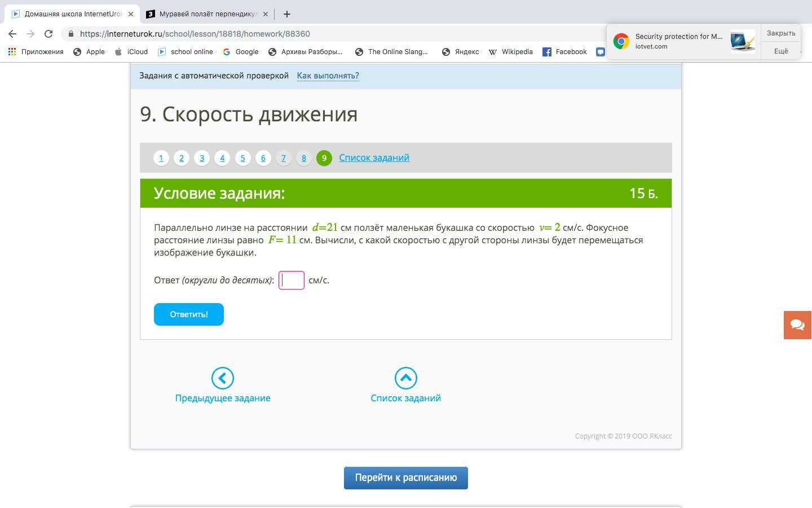
Task: Open the Яндекс bookmark
Action: (460, 52)
